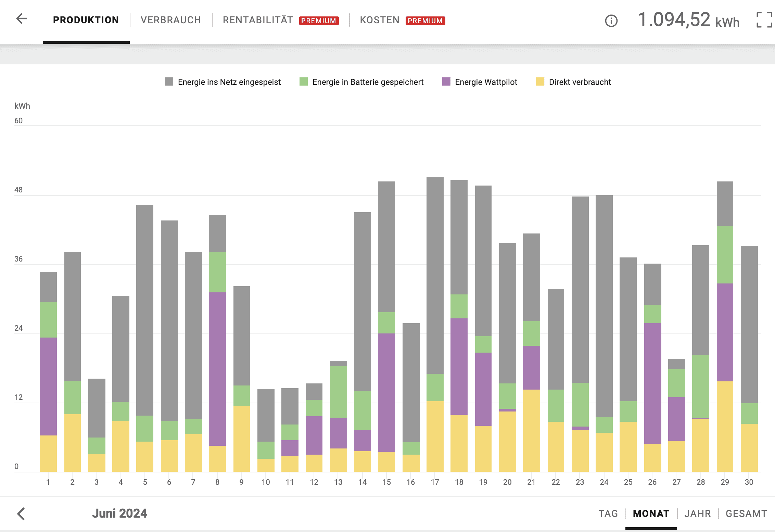Viewport: 775px width, 532px height.
Task: Enter fullscreen with the expand icon
Action: pos(764,20)
